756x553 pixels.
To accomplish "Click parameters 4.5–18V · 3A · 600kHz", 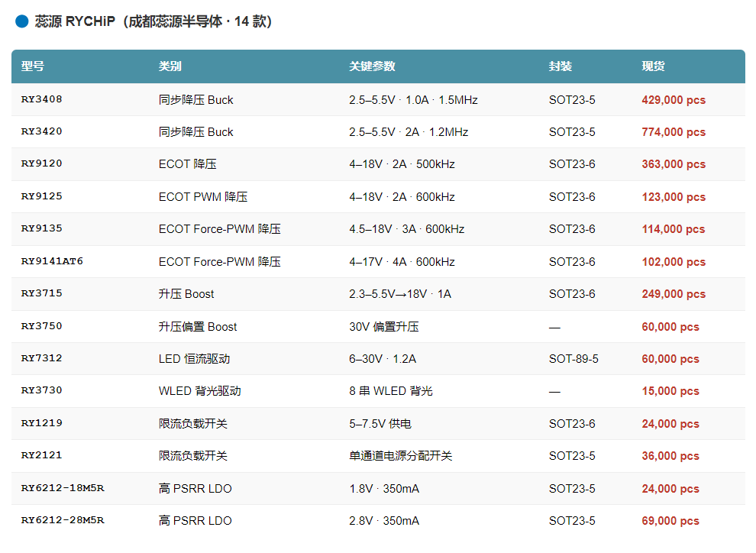I will pos(406,229).
